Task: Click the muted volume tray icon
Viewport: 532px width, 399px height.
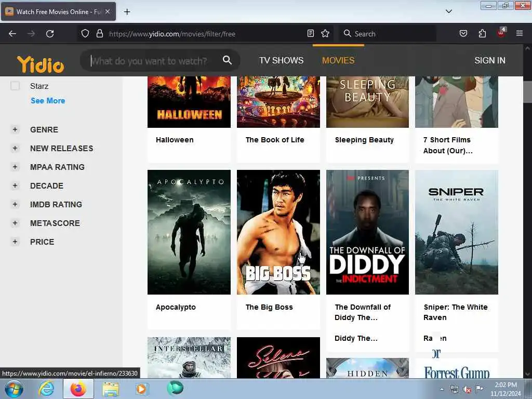Action: click(467, 390)
